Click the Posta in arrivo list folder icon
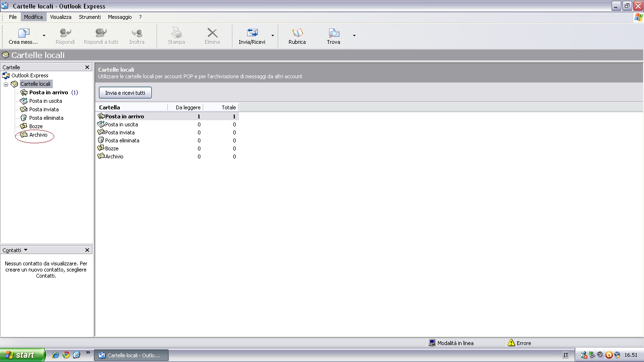 tap(101, 116)
